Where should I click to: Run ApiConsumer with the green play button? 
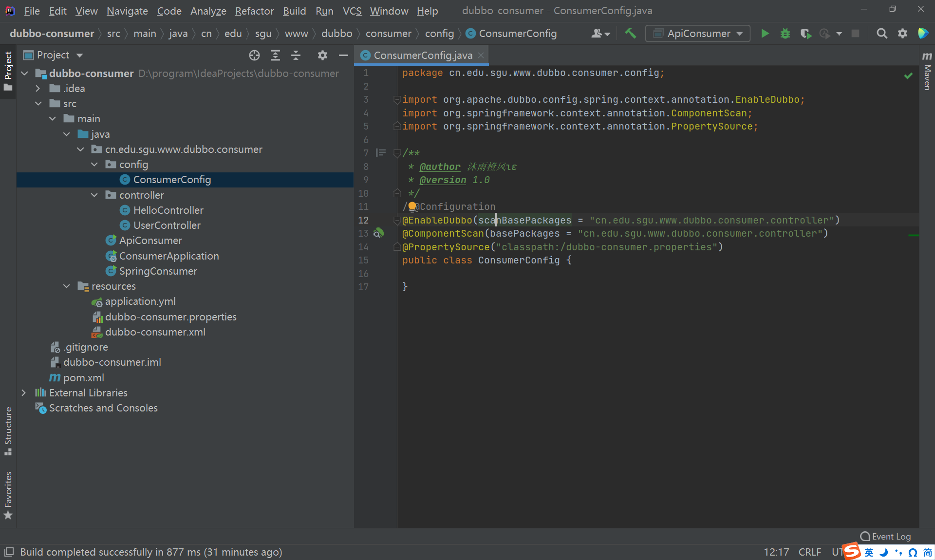(765, 34)
